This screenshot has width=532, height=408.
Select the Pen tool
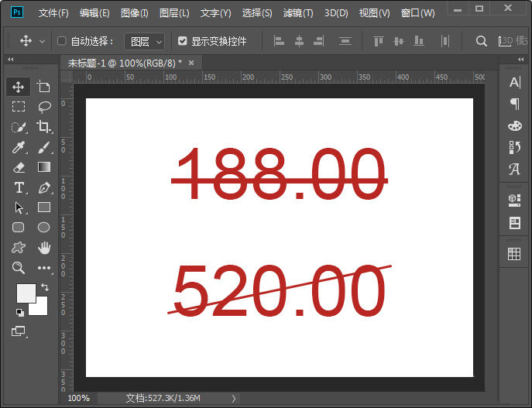(x=44, y=187)
